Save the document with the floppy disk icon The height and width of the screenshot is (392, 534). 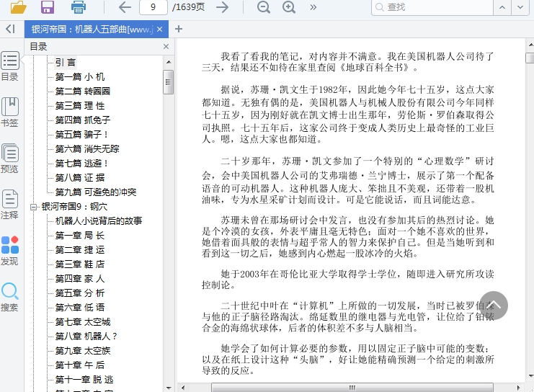tap(48, 6)
